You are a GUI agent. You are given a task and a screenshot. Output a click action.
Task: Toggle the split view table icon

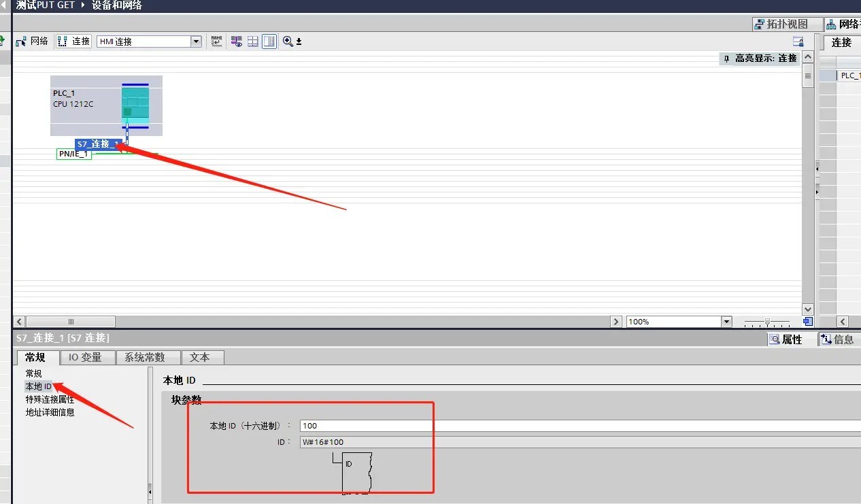(269, 41)
